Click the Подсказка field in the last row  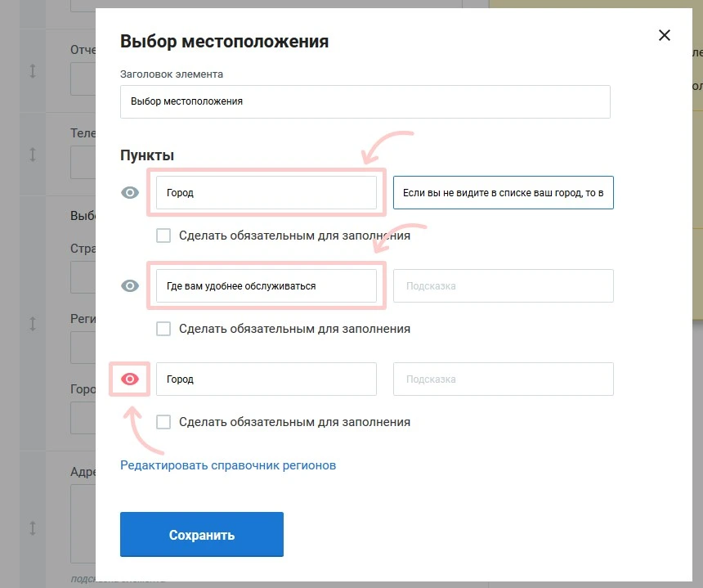[x=503, y=379]
